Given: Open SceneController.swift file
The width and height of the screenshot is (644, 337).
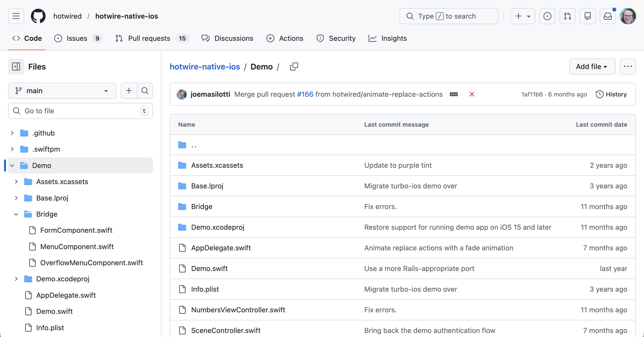Looking at the screenshot, I should pyautogui.click(x=226, y=330).
